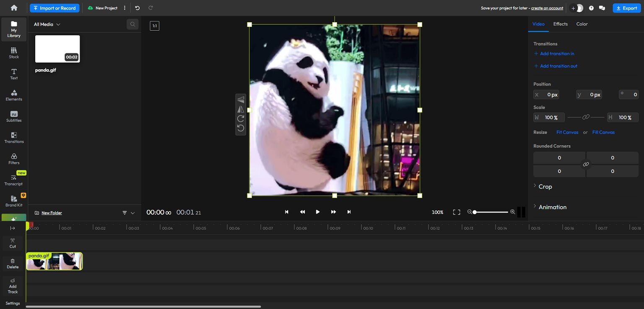The image size is (644, 309).
Task: Toggle the scale aspect ratio link chain
Action: click(586, 118)
